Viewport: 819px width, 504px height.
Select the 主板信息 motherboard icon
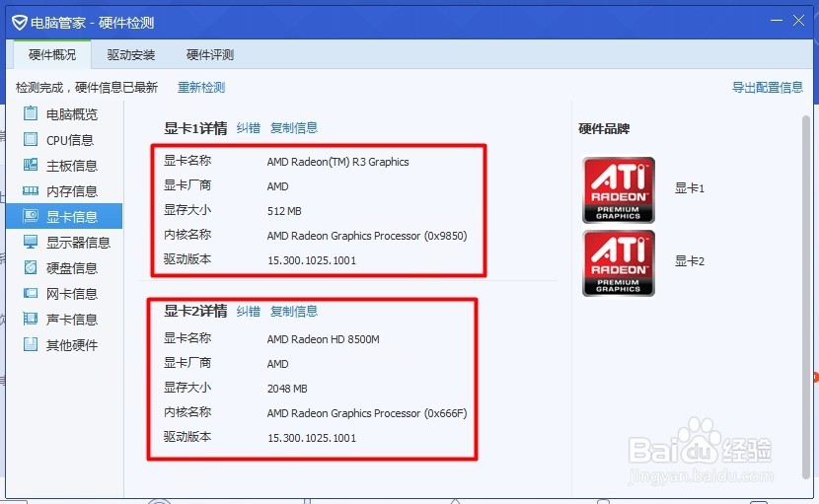point(31,165)
